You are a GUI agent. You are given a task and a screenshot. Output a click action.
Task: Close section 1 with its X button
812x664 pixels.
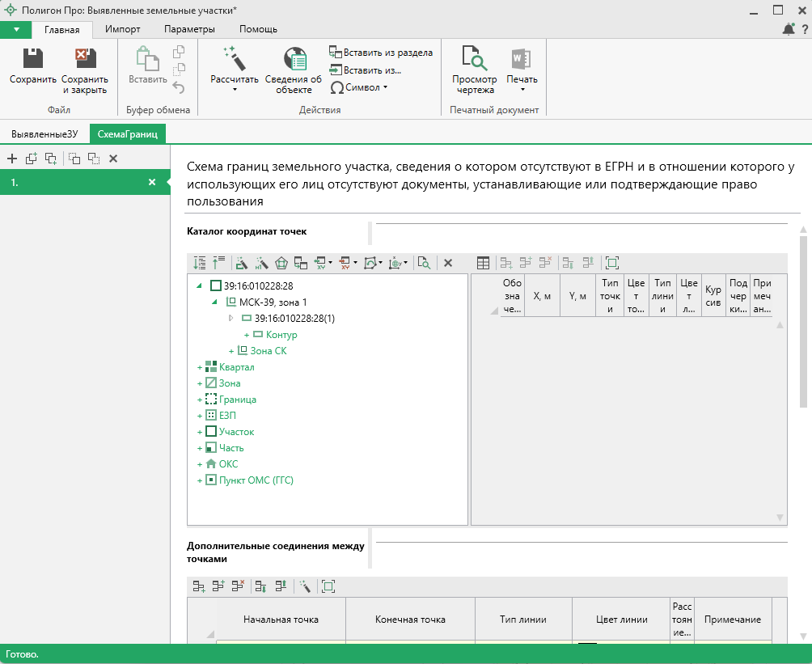click(x=151, y=183)
